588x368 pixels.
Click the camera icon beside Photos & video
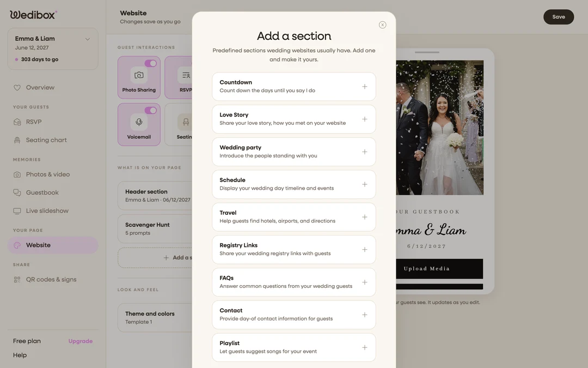pyautogui.click(x=17, y=174)
